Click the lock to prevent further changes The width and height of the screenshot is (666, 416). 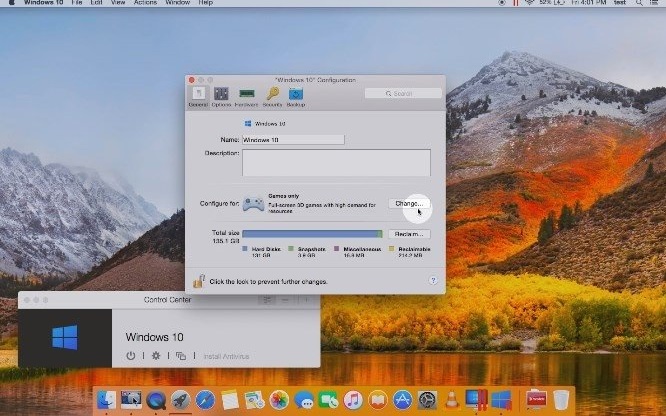(x=199, y=282)
